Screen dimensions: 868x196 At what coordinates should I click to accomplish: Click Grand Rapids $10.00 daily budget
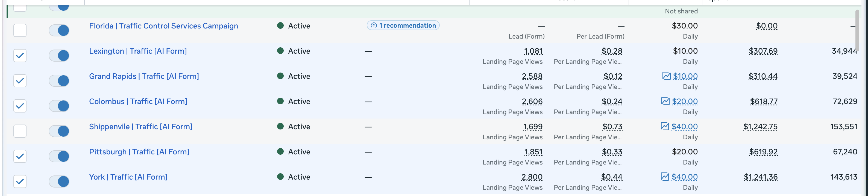[685, 76]
